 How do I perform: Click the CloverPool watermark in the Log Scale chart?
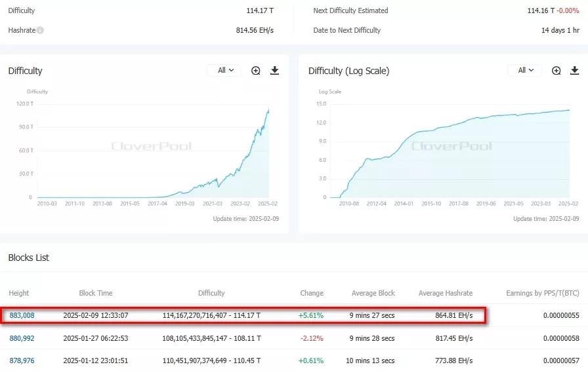pos(451,146)
